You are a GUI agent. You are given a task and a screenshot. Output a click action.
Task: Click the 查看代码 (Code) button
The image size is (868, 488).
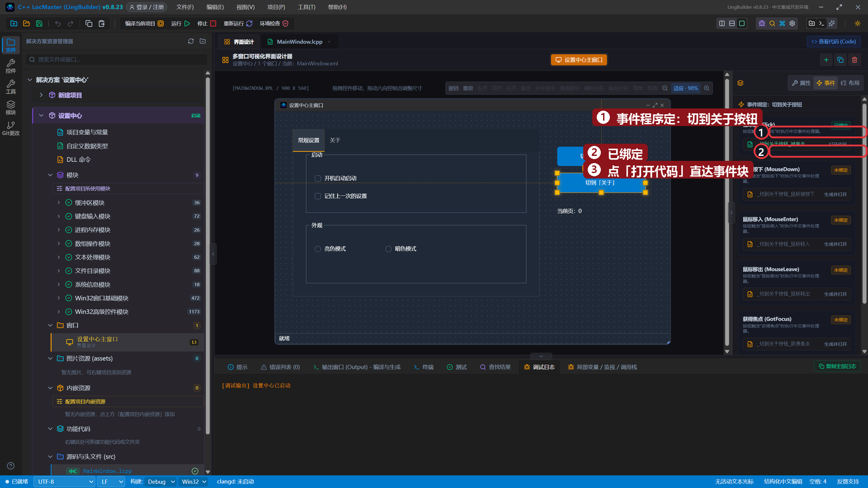point(834,42)
